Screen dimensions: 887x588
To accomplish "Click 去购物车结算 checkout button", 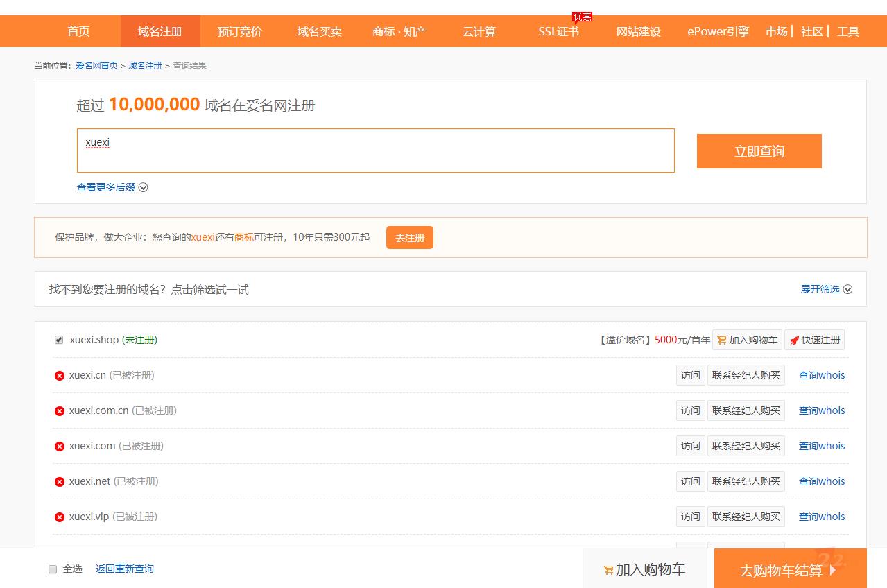I will pyautogui.click(x=789, y=570).
